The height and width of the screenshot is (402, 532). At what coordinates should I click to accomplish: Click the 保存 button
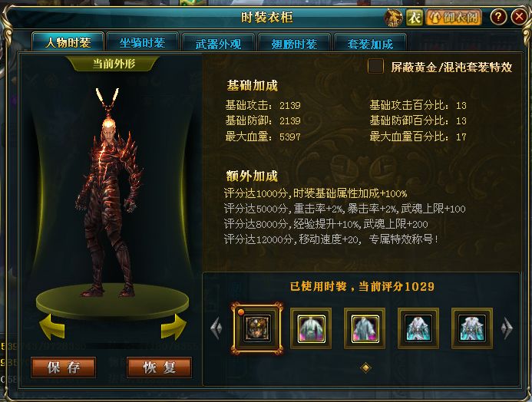[x=64, y=367]
